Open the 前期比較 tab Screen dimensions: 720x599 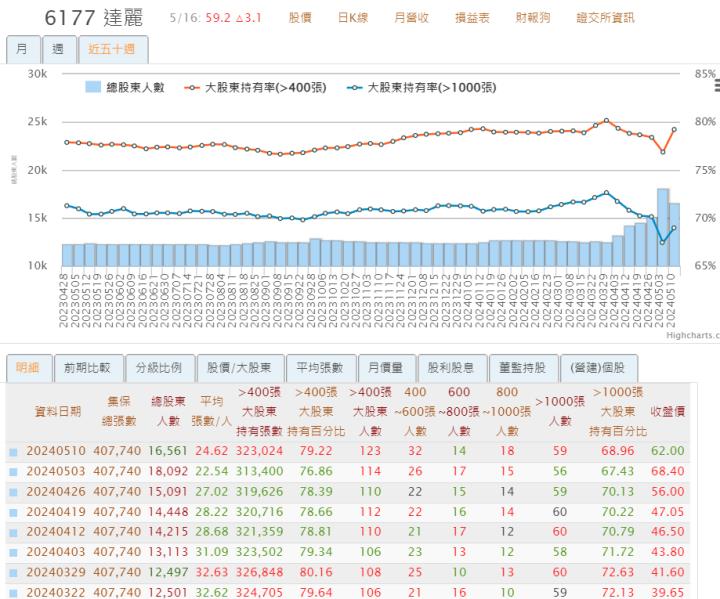(x=88, y=368)
